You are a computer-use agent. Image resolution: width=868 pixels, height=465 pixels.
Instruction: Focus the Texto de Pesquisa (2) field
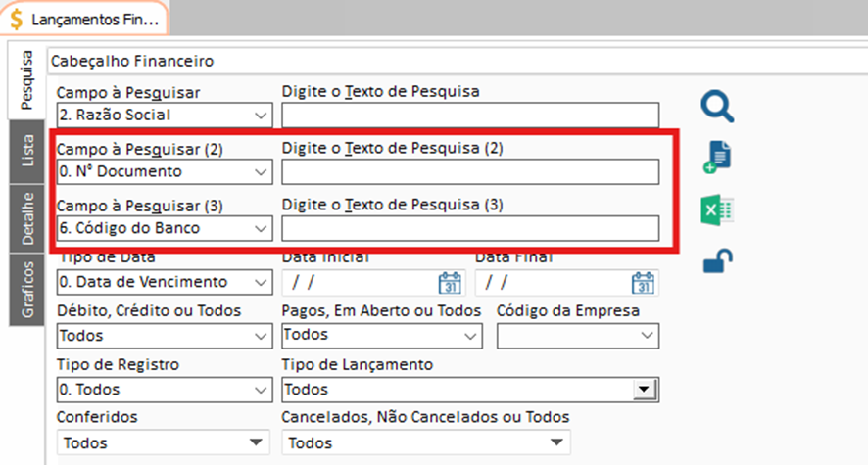pyautogui.click(x=470, y=172)
